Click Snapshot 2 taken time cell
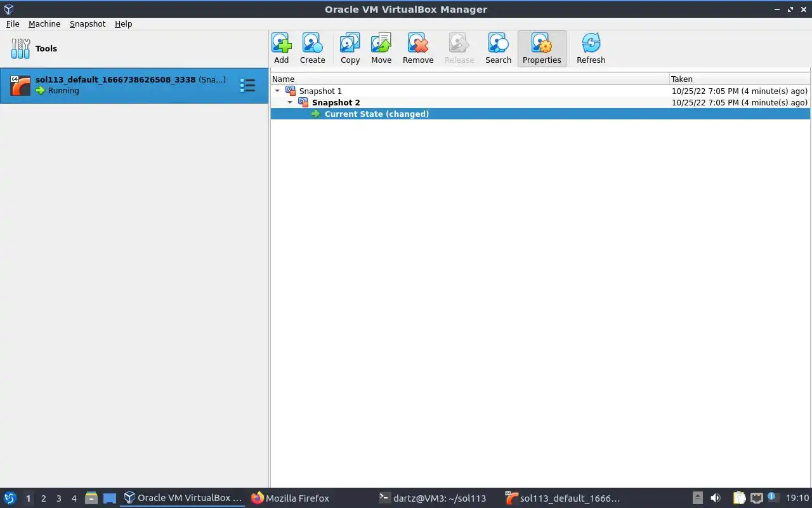This screenshot has height=508, width=812. [x=740, y=102]
